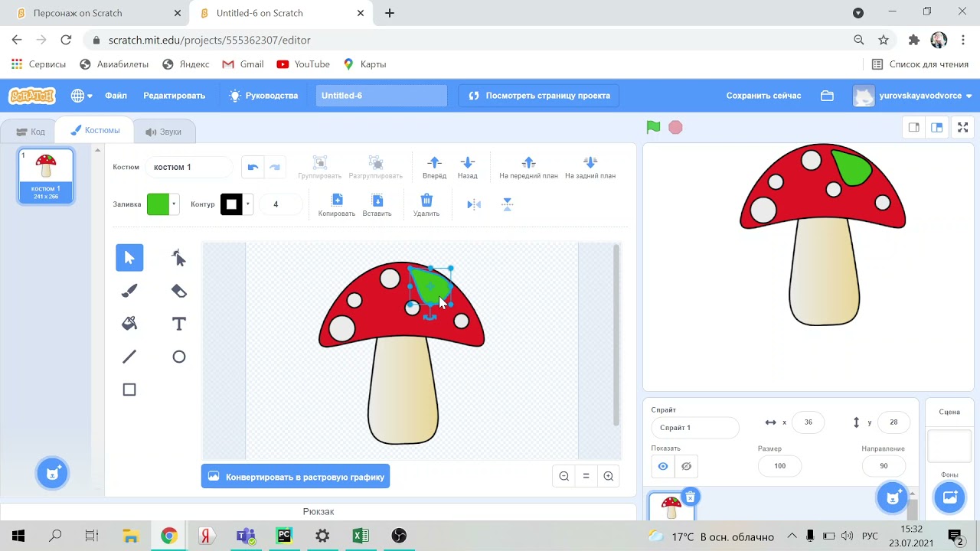Image resolution: width=980 pixels, height=551 pixels.
Task: Send shape to back (На задний план)
Action: point(590,167)
